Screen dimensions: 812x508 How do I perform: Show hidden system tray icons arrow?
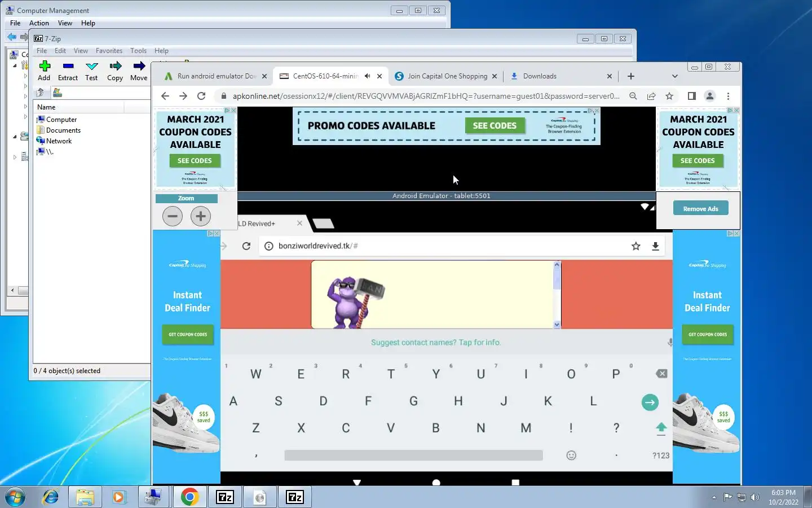714,497
